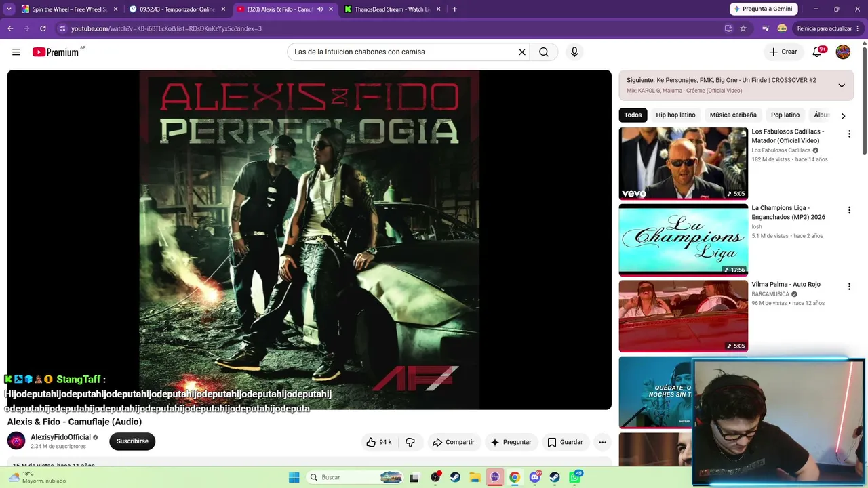The width and height of the screenshot is (868, 488).
Task: Click the Crear button
Action: [783, 52]
